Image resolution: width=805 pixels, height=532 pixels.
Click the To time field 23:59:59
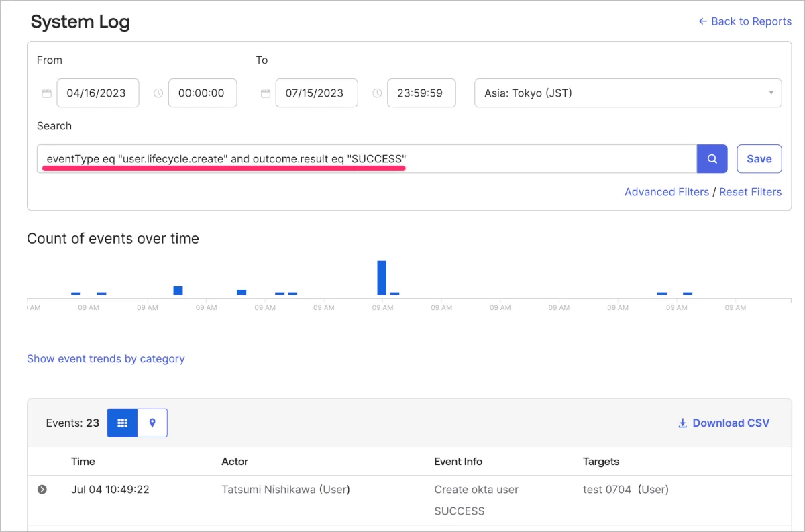coord(421,93)
